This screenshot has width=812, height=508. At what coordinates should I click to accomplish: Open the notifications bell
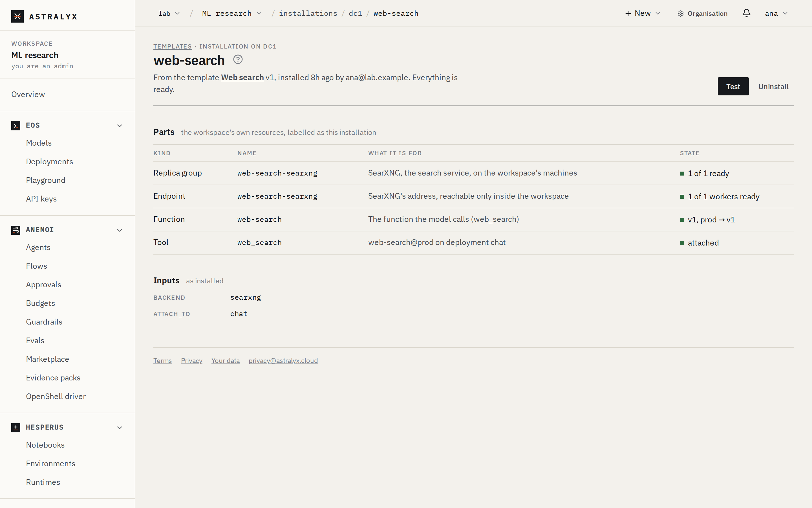[746, 13]
